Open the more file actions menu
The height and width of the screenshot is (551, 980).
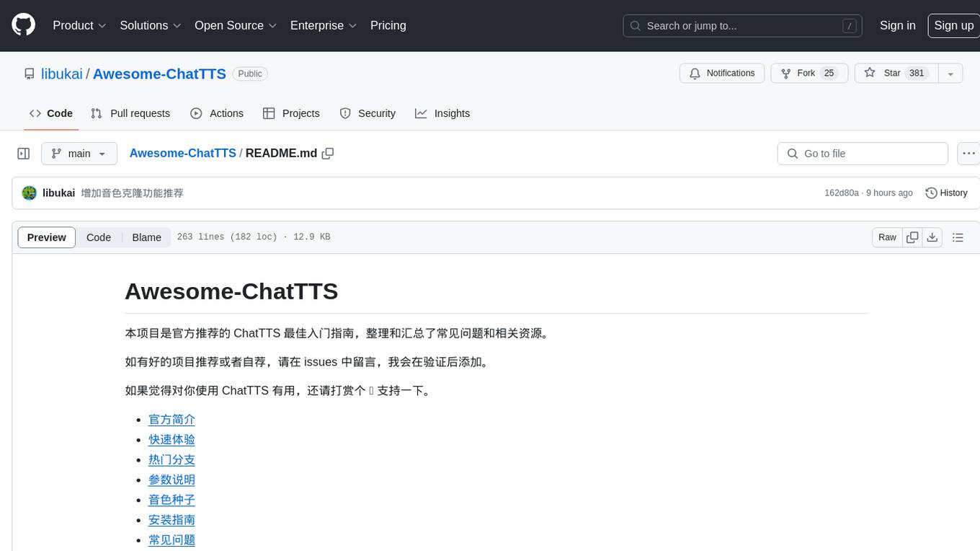point(968,154)
